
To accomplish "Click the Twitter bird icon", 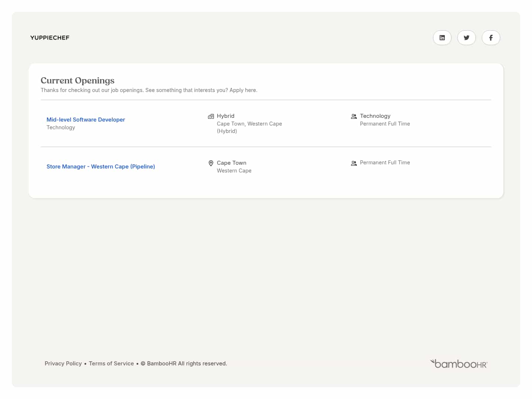I will (x=466, y=38).
